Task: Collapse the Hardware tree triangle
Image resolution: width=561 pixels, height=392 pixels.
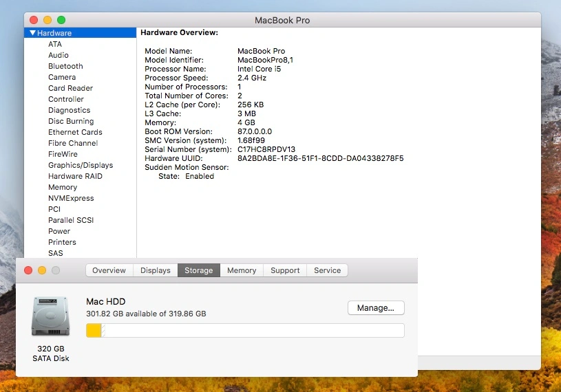Action: [x=32, y=33]
